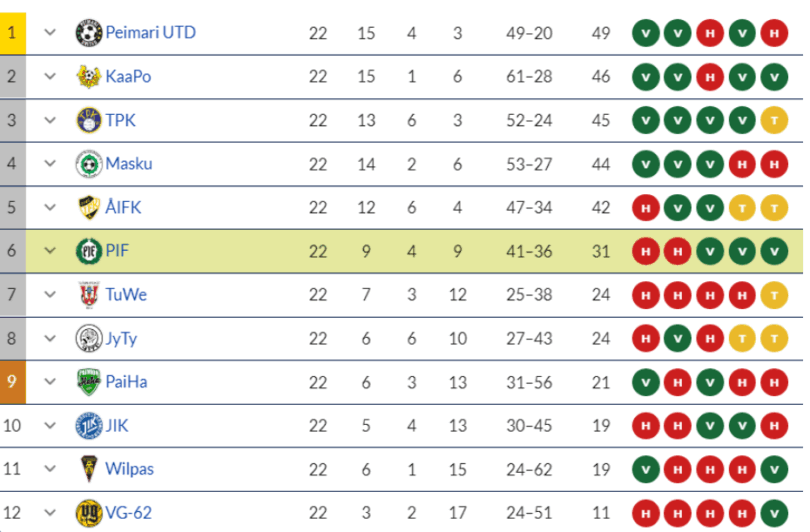The image size is (810, 532).
Task: Click the KaaPo club crest
Action: point(89,76)
